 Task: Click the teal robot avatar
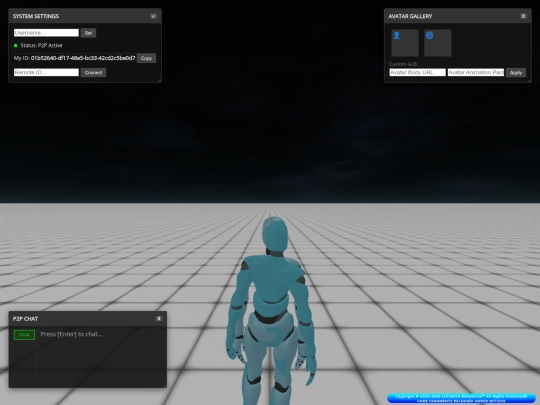(271, 310)
